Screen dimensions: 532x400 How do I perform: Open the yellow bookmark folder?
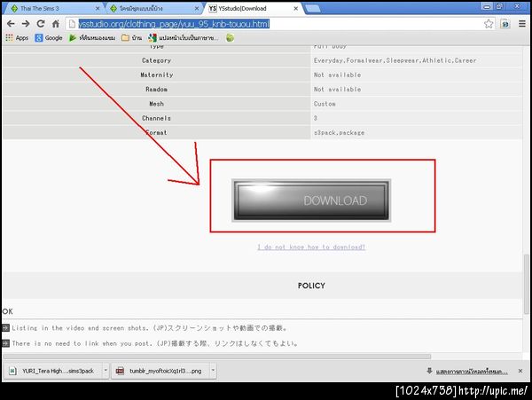point(131,37)
